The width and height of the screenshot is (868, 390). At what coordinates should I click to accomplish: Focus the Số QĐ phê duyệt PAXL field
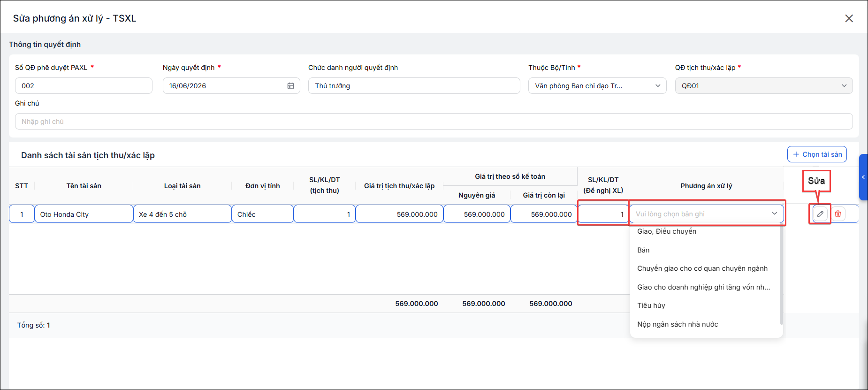84,86
